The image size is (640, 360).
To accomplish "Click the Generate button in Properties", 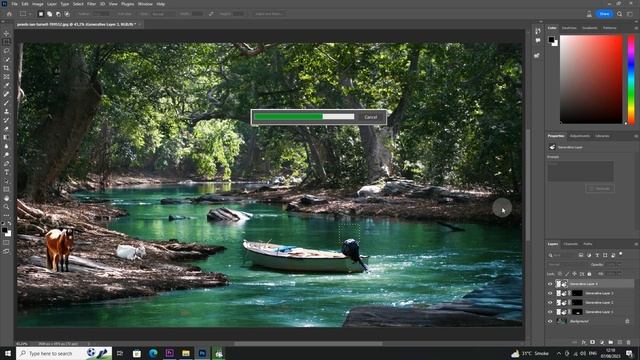I will (600, 189).
